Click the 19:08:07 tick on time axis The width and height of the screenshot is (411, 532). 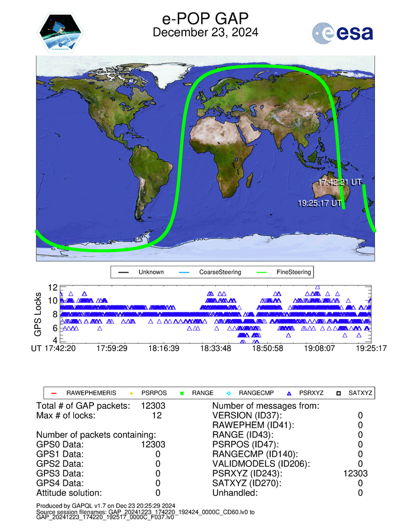pyautogui.click(x=319, y=349)
